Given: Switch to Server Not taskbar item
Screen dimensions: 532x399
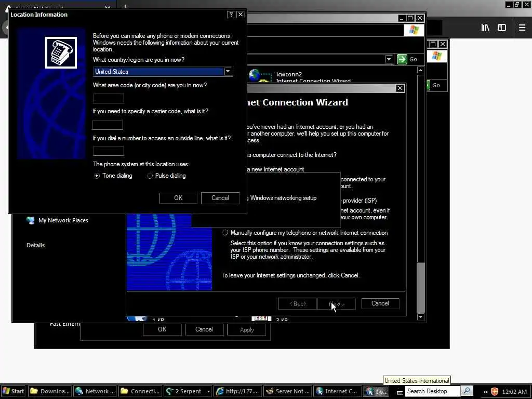Looking at the screenshot, I should 288,391.
